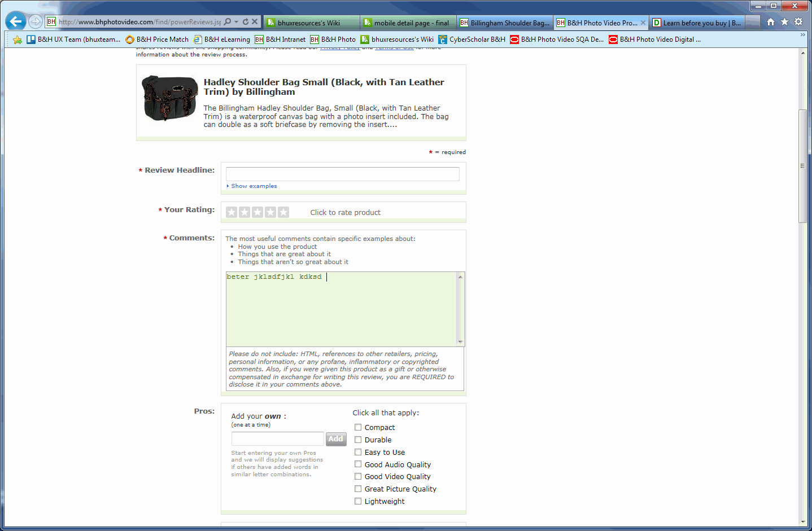
Task: Click page scrollbar down arrow
Action: (803, 522)
